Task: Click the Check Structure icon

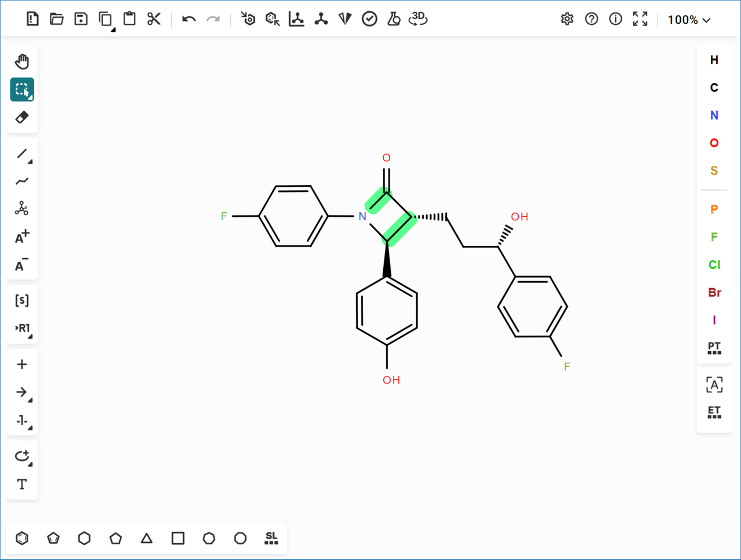Action: click(369, 19)
